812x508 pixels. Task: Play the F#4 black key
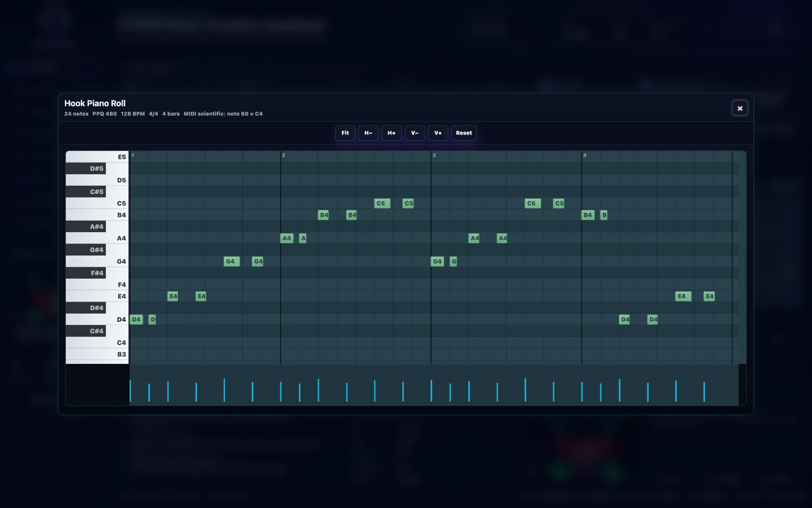click(x=86, y=273)
